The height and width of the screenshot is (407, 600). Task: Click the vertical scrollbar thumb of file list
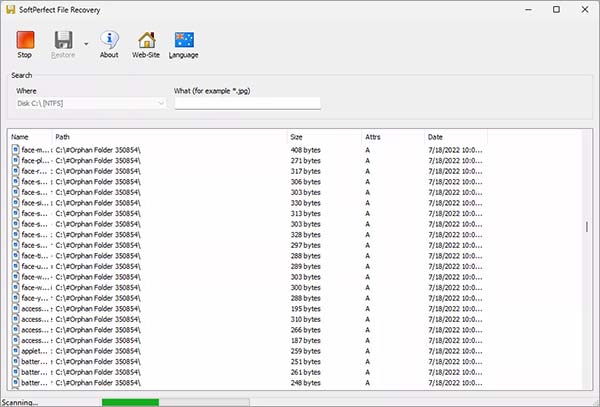click(x=587, y=226)
